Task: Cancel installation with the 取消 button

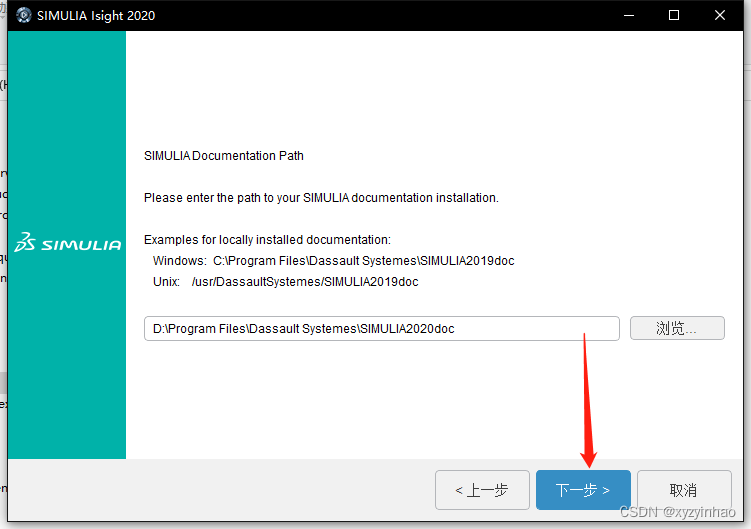Action: coord(683,490)
